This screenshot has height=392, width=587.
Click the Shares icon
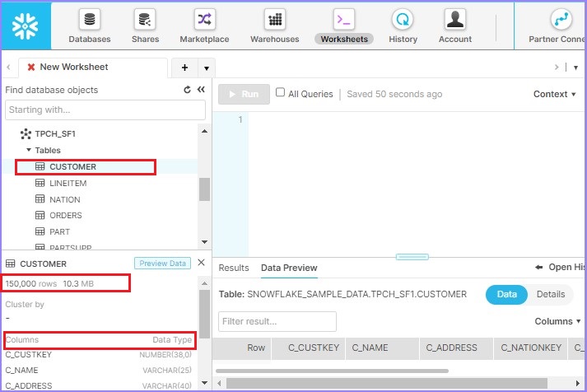tap(145, 20)
